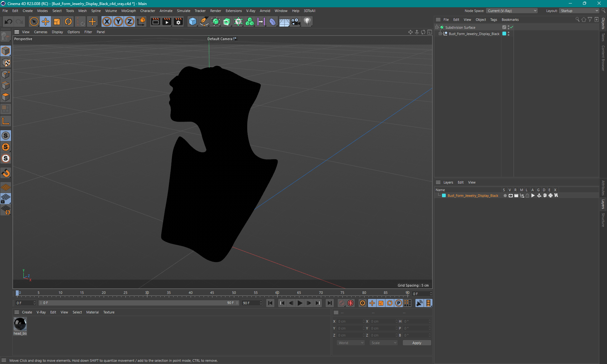Screen dimensions: 607x364
Task: Add a Light object icon
Action: click(x=307, y=21)
